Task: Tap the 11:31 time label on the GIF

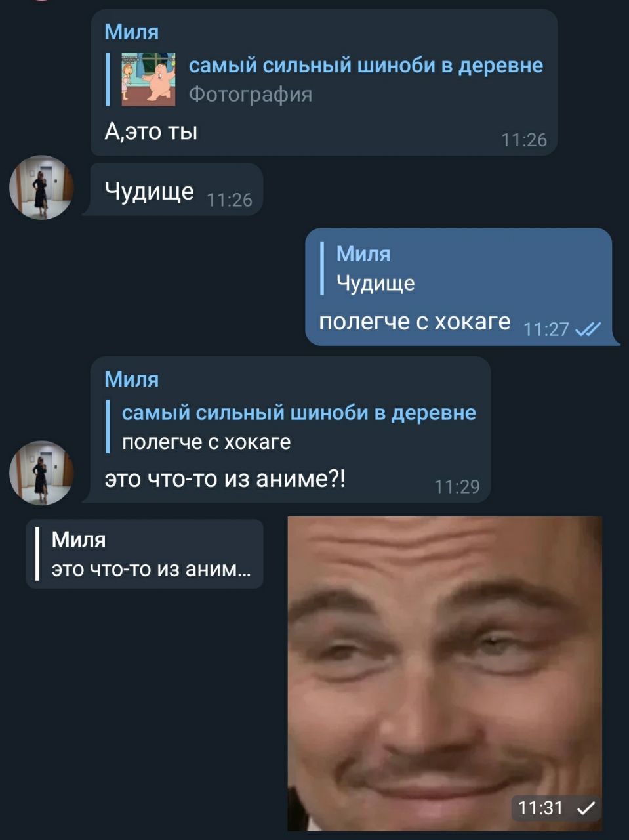Action: coord(540,808)
